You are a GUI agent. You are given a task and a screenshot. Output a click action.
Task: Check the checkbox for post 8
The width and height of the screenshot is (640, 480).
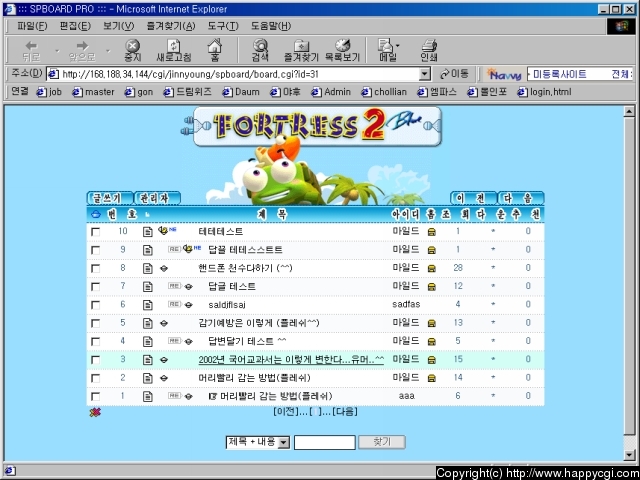pos(96,269)
